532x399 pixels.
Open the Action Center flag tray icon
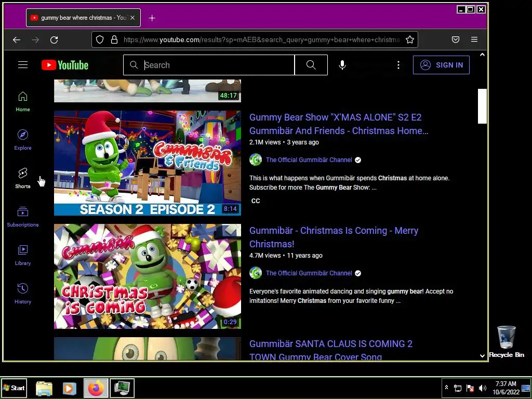point(470,388)
